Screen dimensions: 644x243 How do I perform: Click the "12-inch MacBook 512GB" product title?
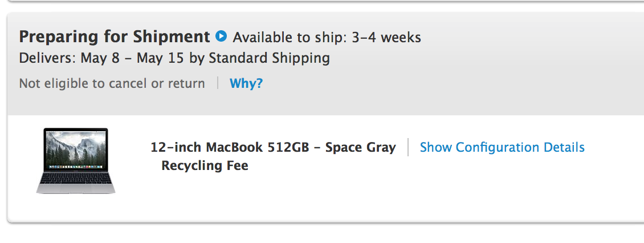(229, 147)
